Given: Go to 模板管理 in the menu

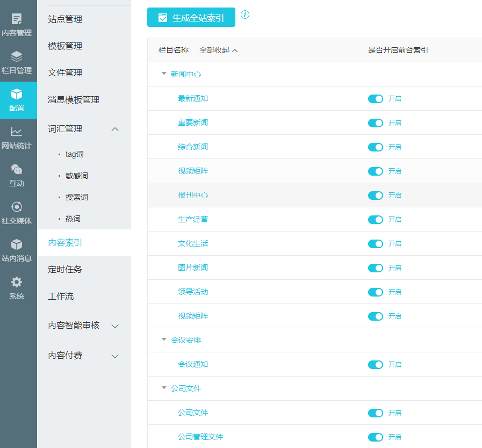Looking at the screenshot, I should [x=65, y=46].
